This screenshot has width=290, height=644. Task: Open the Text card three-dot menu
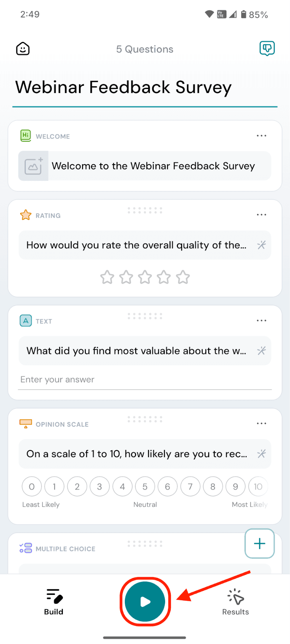click(x=261, y=321)
